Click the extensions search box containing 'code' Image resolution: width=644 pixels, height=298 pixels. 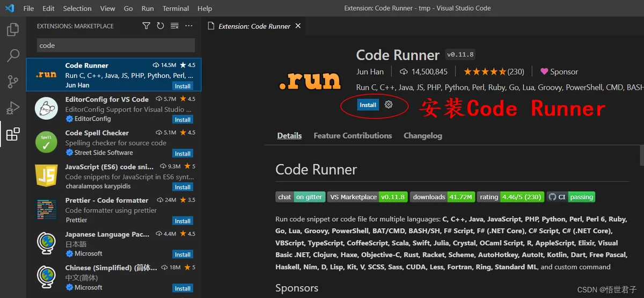click(x=115, y=45)
